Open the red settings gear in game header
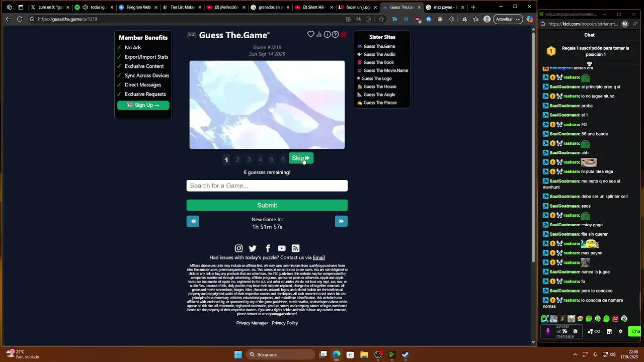This screenshot has width=644, height=362. (344, 34)
